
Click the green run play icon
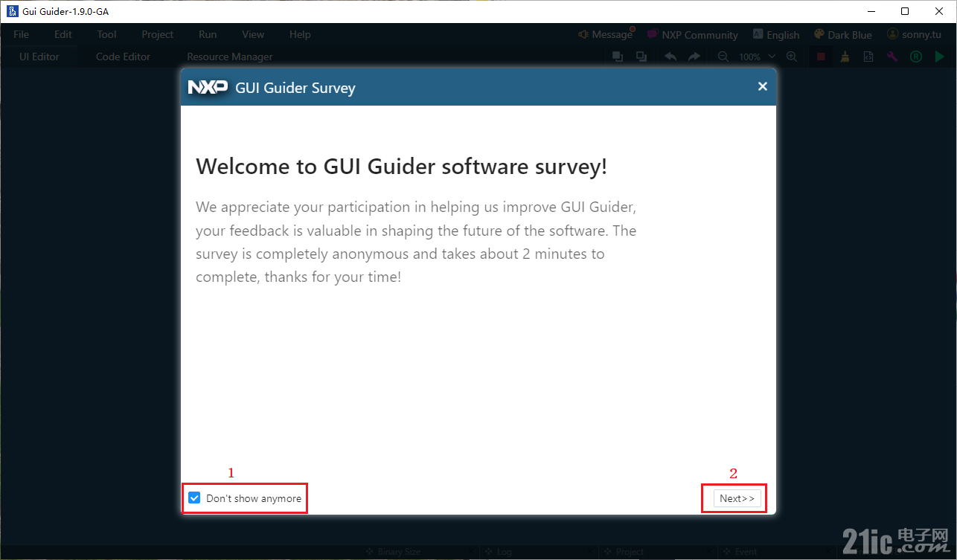coord(940,57)
